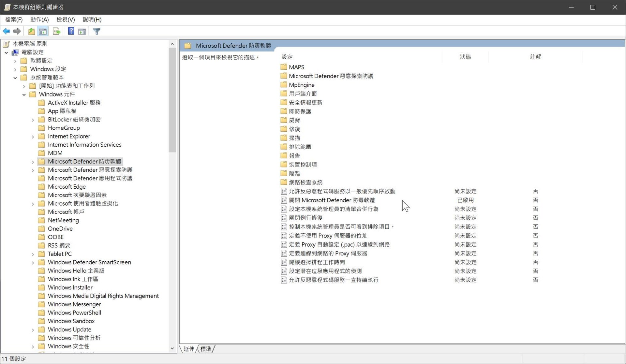Select OneDrive in the tree

[60, 229]
